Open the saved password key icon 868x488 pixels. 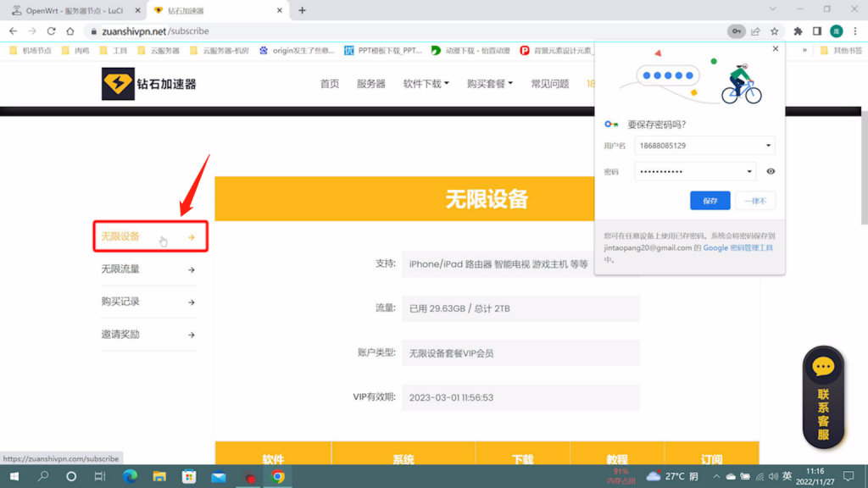point(736,31)
